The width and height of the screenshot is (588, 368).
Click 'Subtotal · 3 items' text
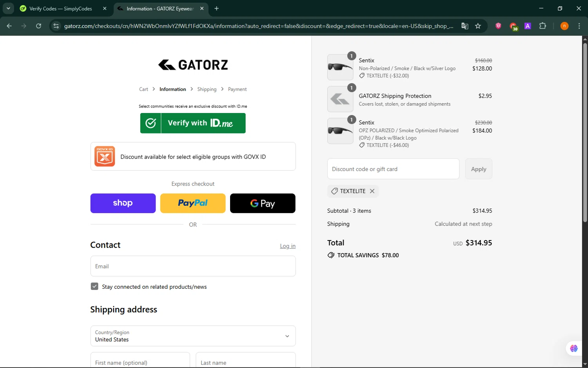[x=349, y=211]
